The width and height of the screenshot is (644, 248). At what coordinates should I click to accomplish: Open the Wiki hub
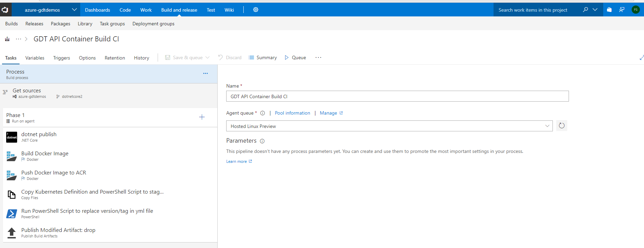(x=229, y=10)
